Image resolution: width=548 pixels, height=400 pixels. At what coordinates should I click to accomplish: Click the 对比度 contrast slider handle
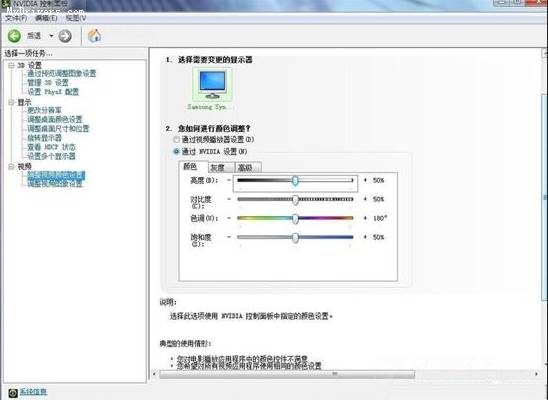296,200
